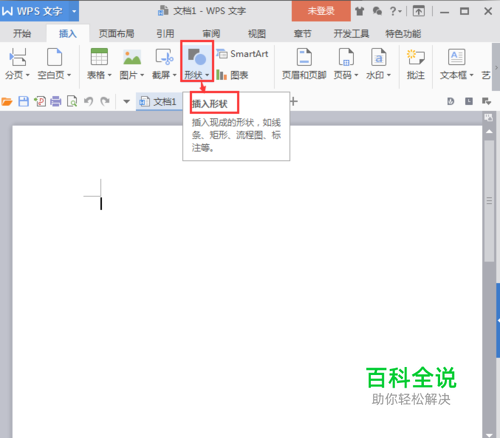Expand the WPS 文字 application menu arrow

tap(74, 11)
